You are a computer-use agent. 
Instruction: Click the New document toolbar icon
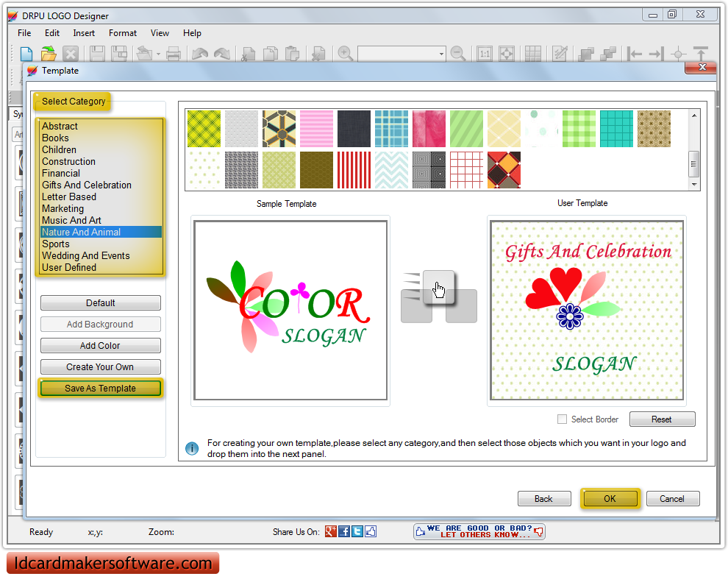point(26,54)
